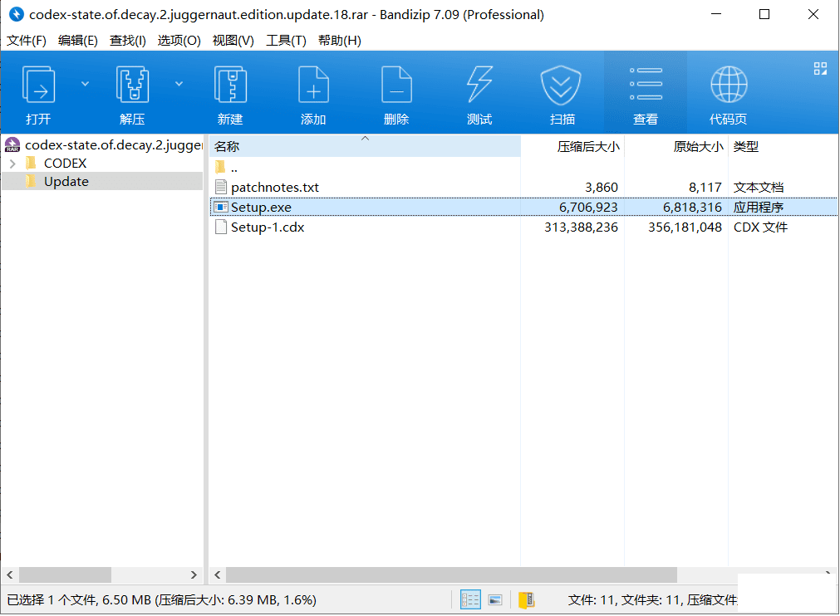Click the selection summary text in status bar
Image resolution: width=840 pixels, height=616 pixels.
(161, 600)
